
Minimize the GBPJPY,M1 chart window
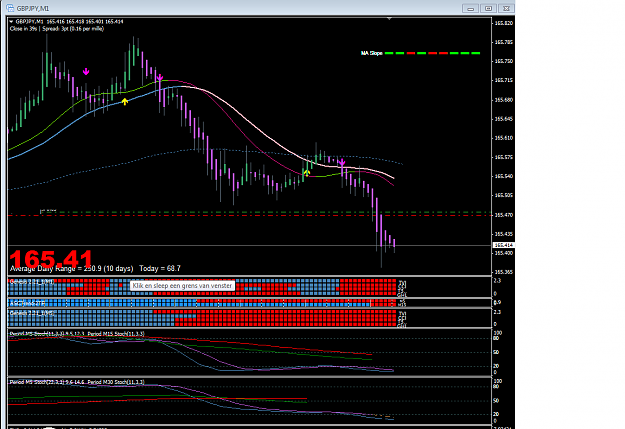(x=471, y=8)
